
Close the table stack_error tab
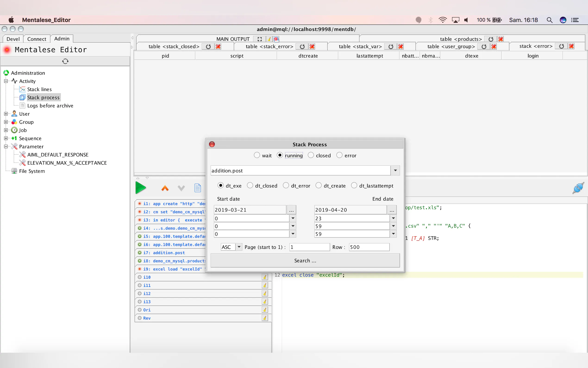(x=312, y=47)
